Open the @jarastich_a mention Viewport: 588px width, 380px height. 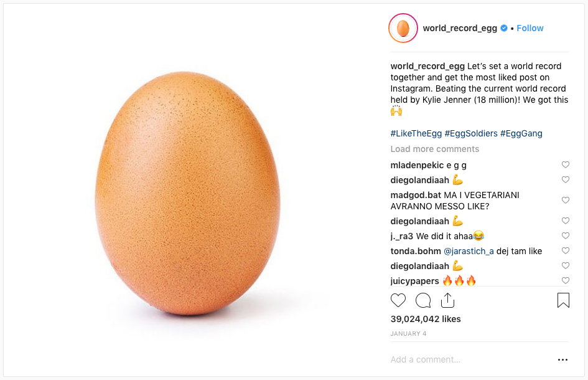469,251
